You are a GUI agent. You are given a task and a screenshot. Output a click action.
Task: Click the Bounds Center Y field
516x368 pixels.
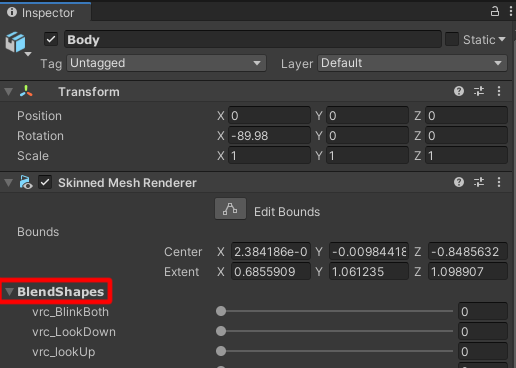(x=369, y=252)
